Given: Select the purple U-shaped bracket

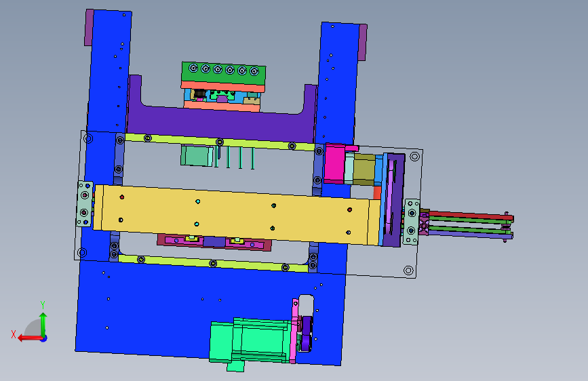Looking at the screenshot, I should click(221, 122).
